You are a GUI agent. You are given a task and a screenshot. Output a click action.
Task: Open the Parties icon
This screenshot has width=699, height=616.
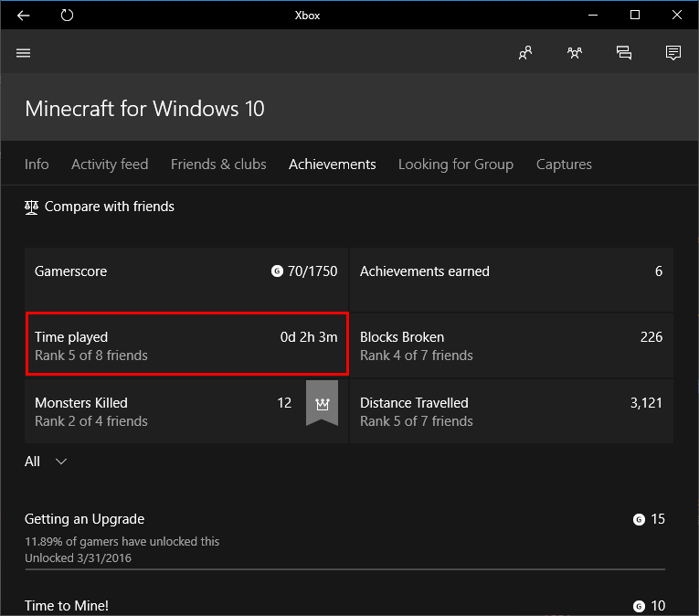[575, 53]
